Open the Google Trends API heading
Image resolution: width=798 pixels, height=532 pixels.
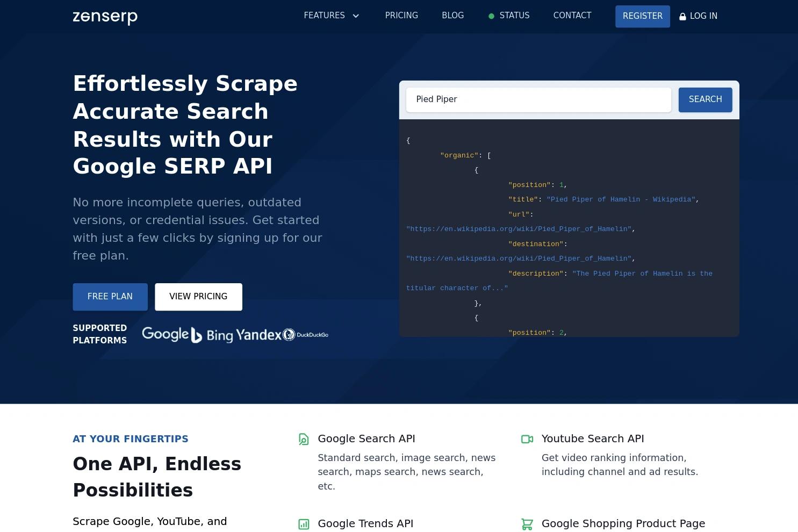(x=365, y=523)
